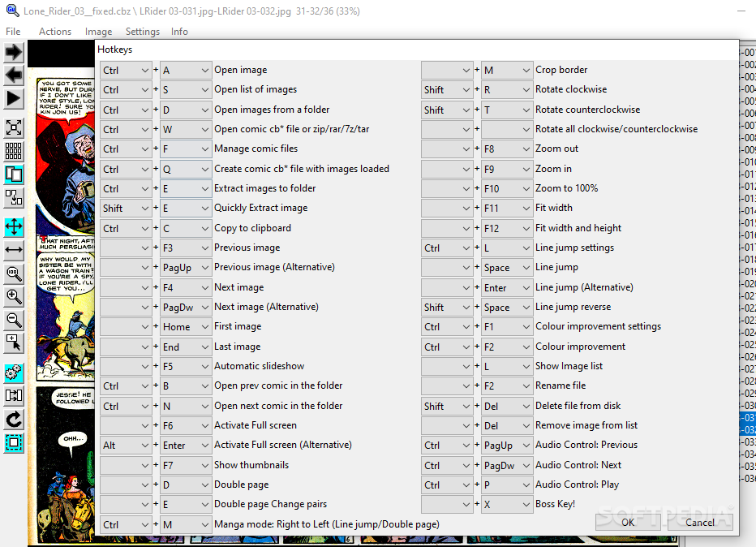Open the File menu

click(x=13, y=32)
